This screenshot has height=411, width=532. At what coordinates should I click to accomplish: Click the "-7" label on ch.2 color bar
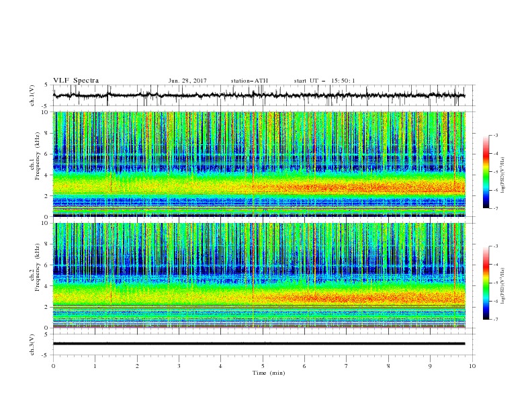[496, 320]
